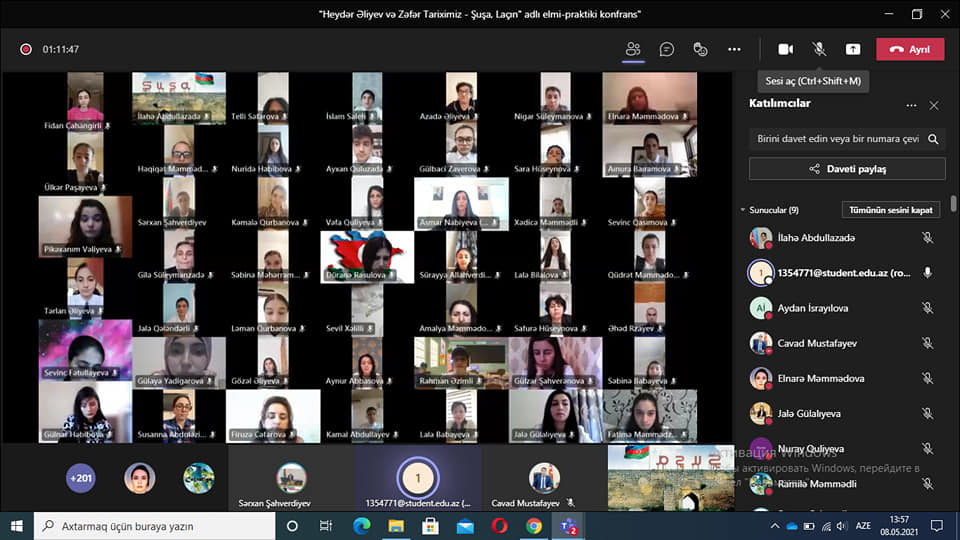Open Mail app from taskbar
Image resolution: width=960 pixels, height=540 pixels.
pyautogui.click(x=465, y=526)
